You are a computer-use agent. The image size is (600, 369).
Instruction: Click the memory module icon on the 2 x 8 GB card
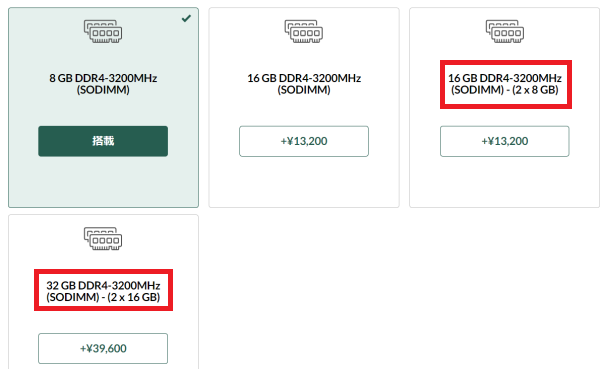[505, 31]
